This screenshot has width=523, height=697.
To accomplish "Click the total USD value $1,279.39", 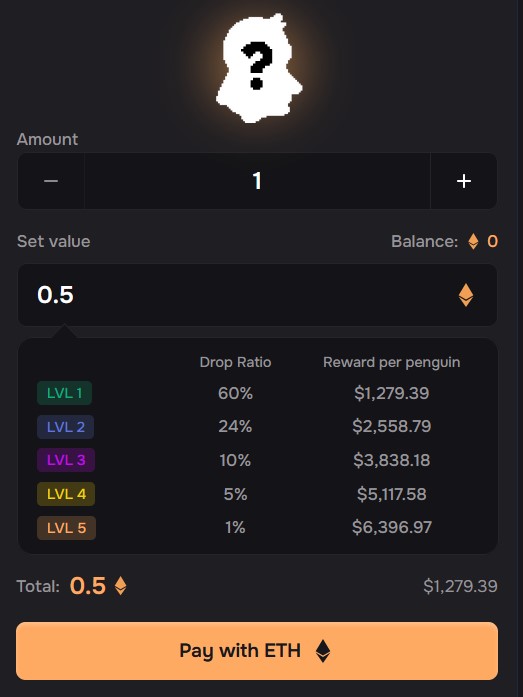I will 460,586.
